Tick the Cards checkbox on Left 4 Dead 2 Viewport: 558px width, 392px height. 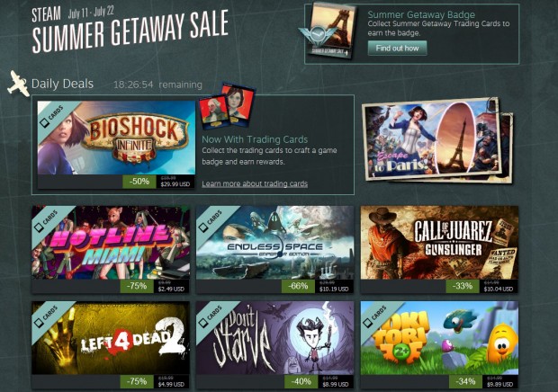pos(38,323)
